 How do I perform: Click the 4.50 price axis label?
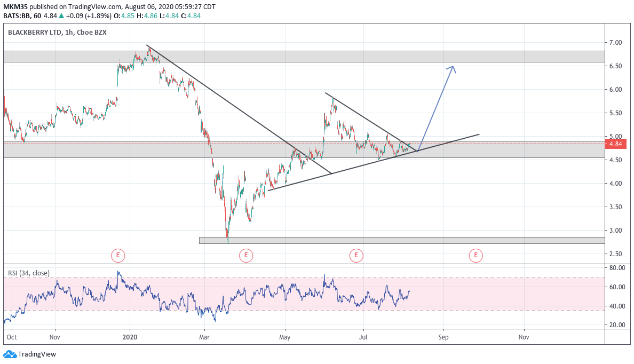pos(615,160)
